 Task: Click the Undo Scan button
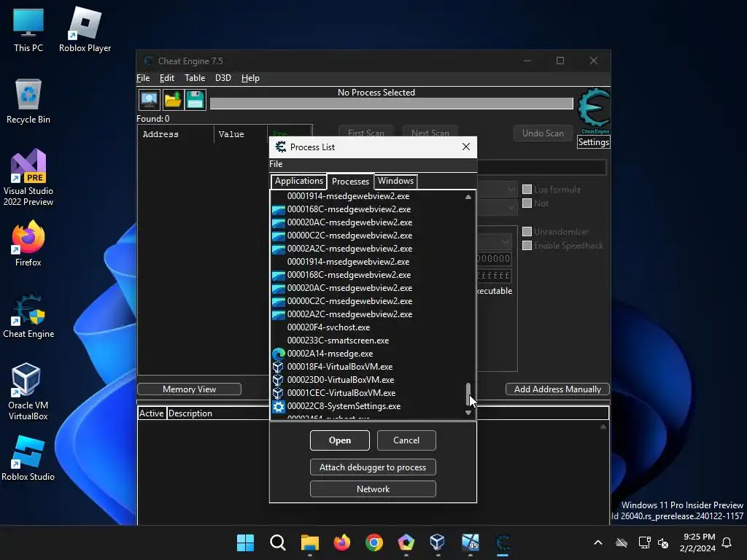click(543, 133)
